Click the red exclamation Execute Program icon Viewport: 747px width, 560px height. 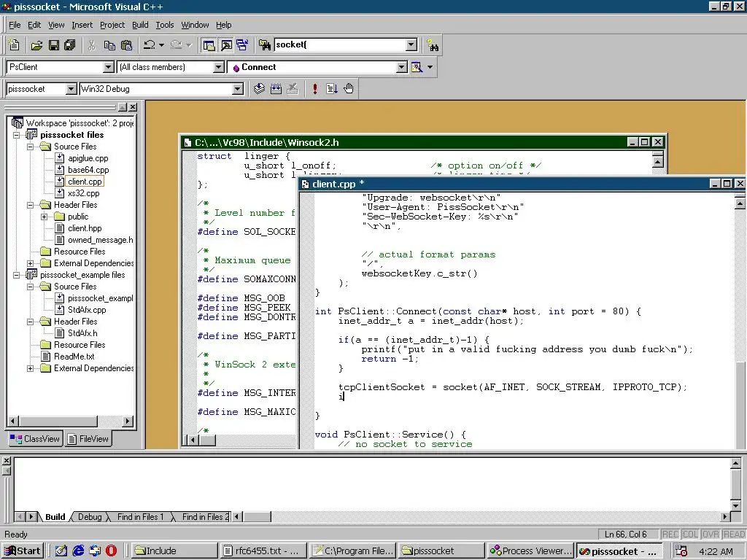pyautogui.click(x=314, y=89)
